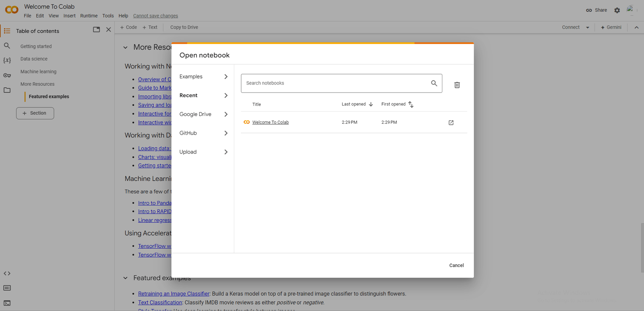
Task: Sort by Last opened arrow
Action: 371,104
